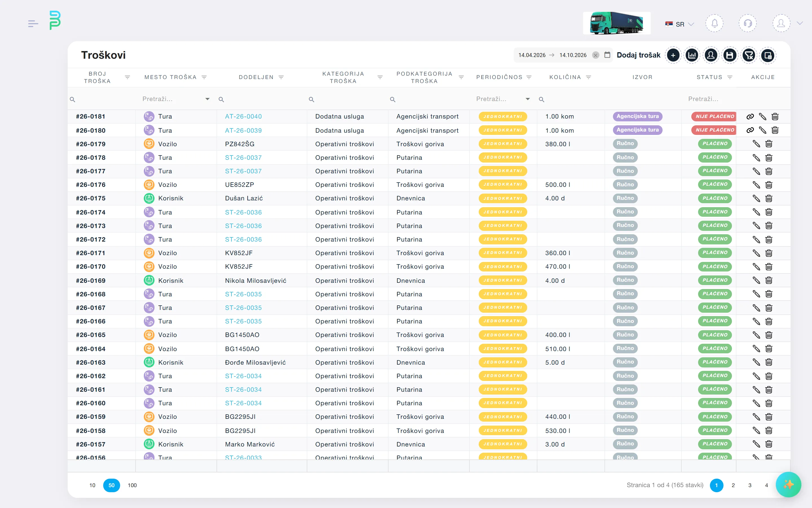The width and height of the screenshot is (812, 508).
Task: Delete expense #26-0169 via trash icon
Action: (x=769, y=280)
